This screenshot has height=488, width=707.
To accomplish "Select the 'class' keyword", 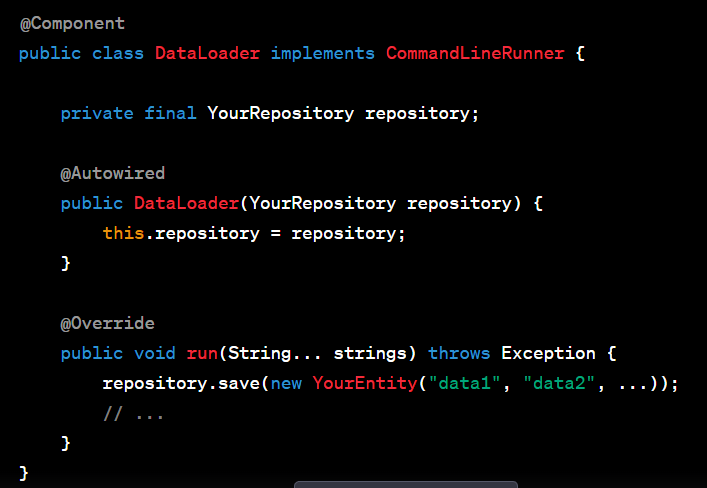I will pos(118,53).
